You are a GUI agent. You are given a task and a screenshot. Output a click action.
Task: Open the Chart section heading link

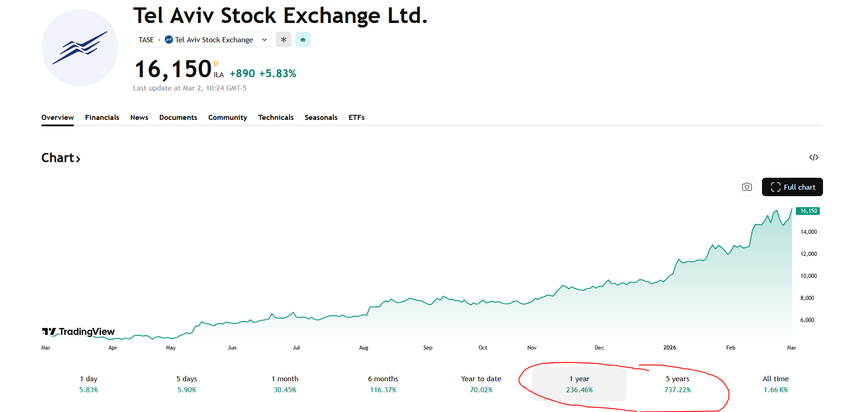[x=61, y=158]
